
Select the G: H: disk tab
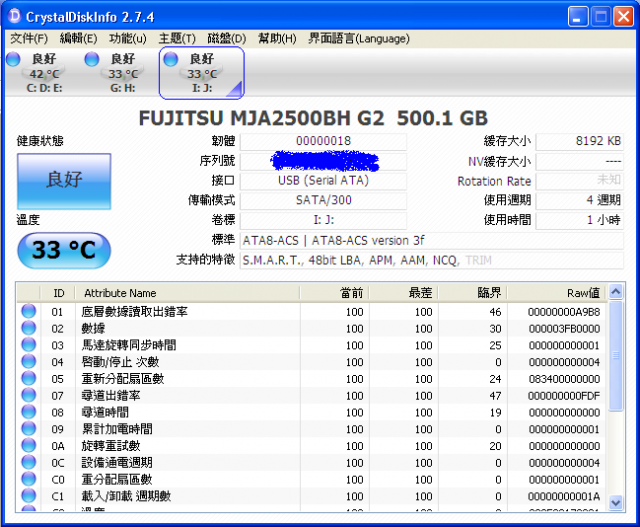click(x=122, y=73)
